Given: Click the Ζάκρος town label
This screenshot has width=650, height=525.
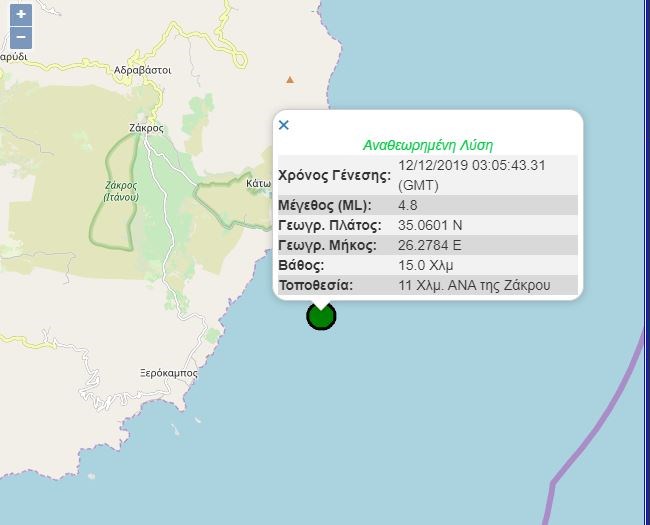Looking at the screenshot, I should (x=146, y=128).
